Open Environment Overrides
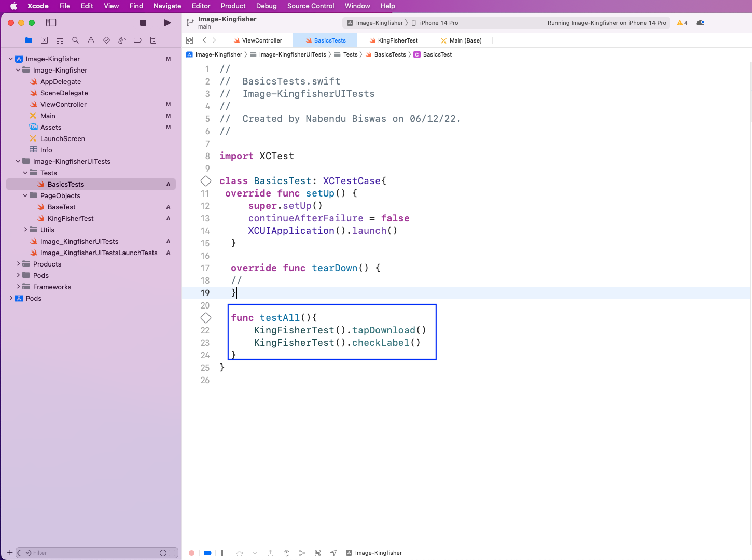Image resolution: width=752 pixels, height=560 pixels. pyautogui.click(x=317, y=553)
